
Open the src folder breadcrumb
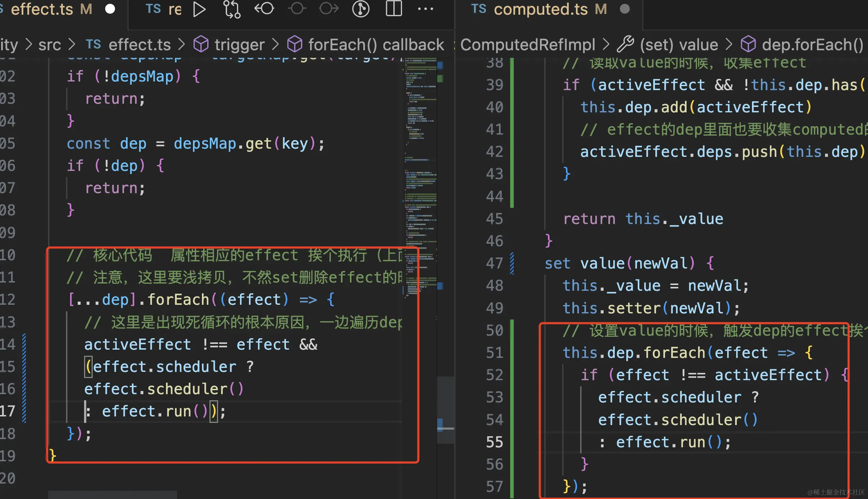coord(50,45)
